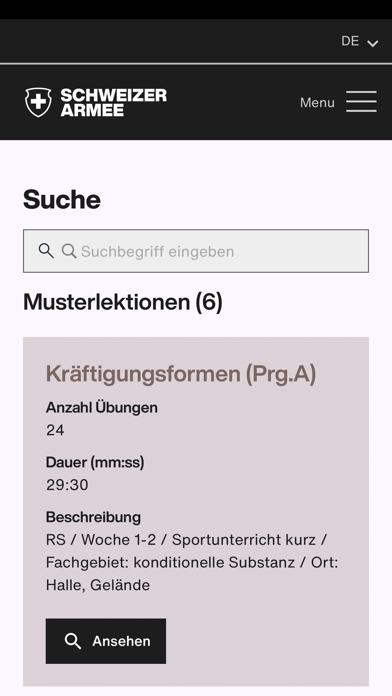Click the gray magnifier beside the placeholder text

click(x=69, y=251)
